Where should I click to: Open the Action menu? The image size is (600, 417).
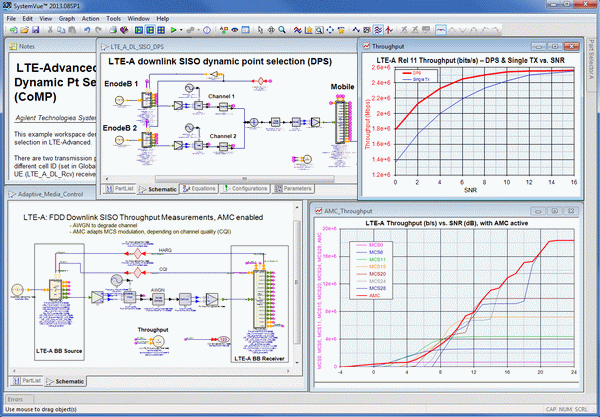pos(92,18)
